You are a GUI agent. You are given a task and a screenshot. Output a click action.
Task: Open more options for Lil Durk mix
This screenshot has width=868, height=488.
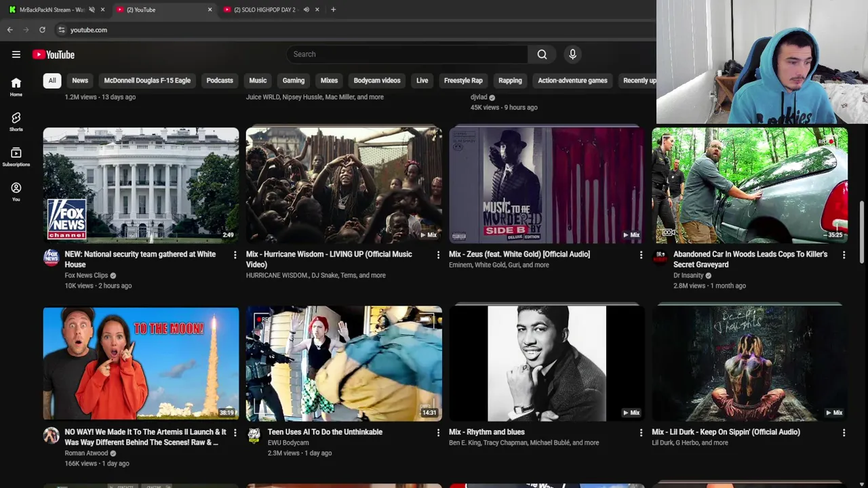pyautogui.click(x=844, y=432)
